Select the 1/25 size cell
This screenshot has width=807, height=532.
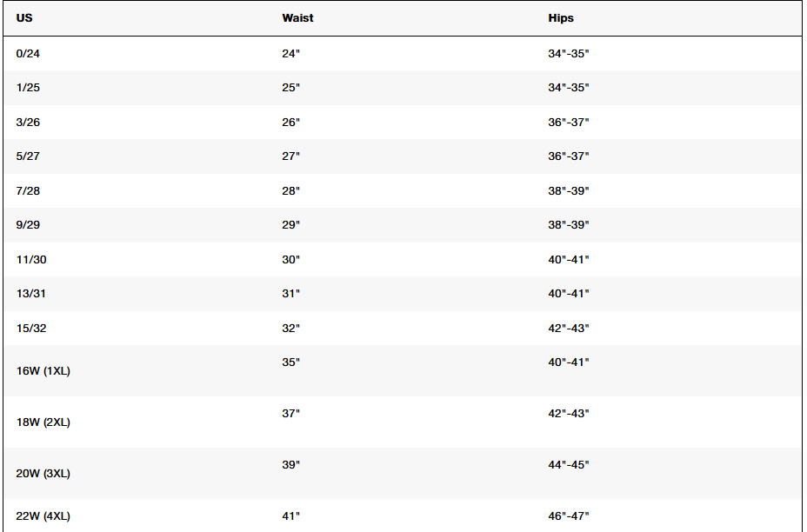(x=28, y=88)
